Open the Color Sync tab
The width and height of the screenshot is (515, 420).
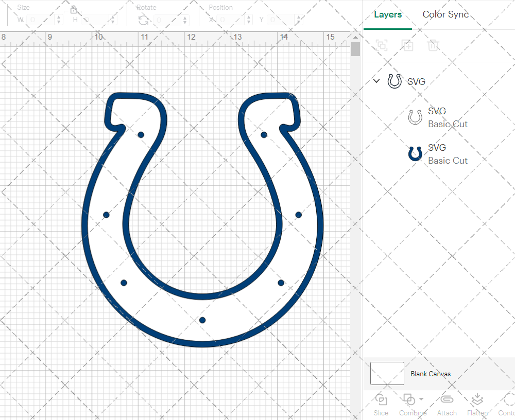(x=445, y=14)
